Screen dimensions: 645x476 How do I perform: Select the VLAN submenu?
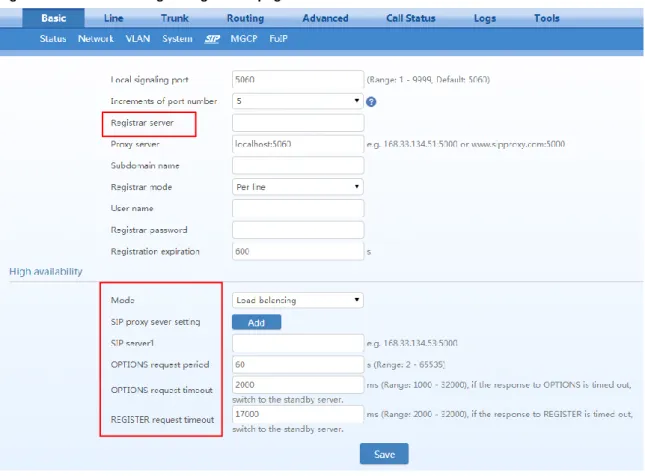coord(138,39)
